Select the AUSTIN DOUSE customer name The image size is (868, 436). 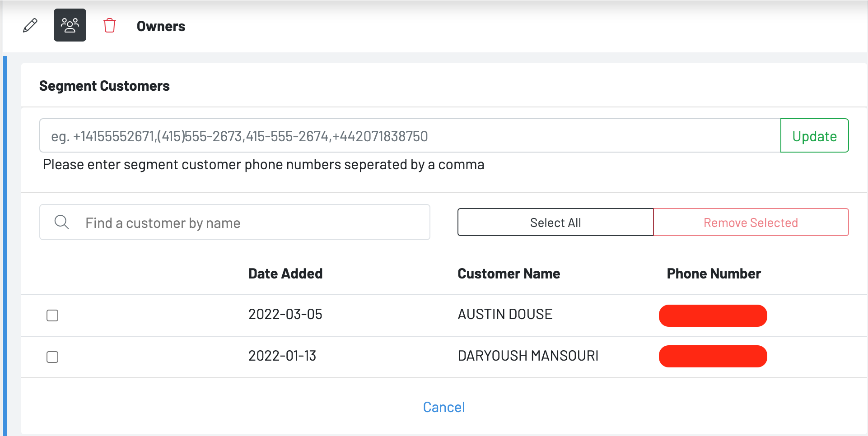(x=505, y=315)
